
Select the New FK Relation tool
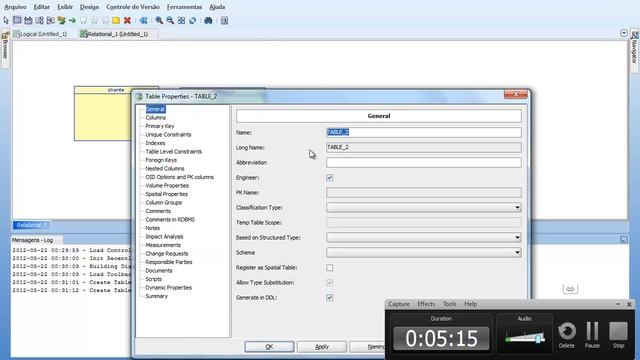pos(61,20)
